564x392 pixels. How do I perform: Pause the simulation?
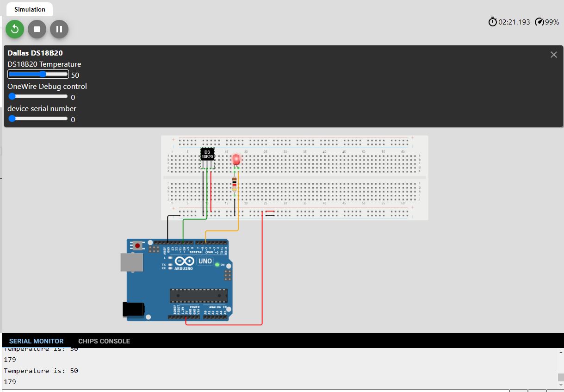click(x=59, y=29)
